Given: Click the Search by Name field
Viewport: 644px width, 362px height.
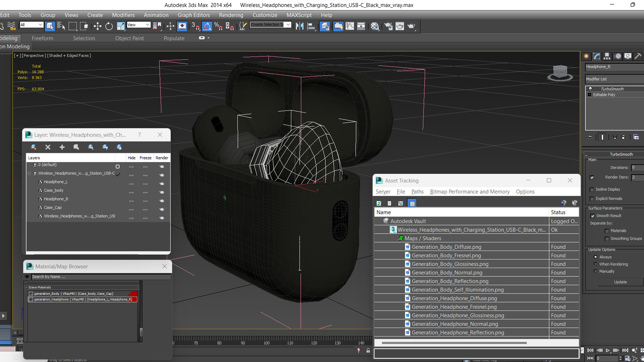Looking at the screenshot, I should point(101,277).
